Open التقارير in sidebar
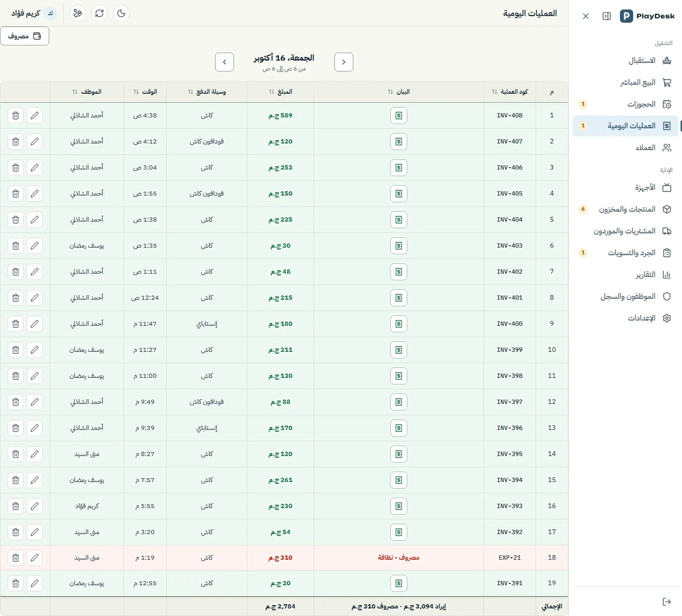The width and height of the screenshot is (682, 616). (625, 275)
